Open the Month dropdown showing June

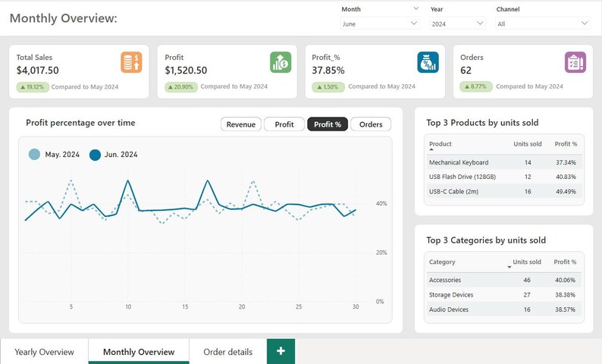[x=379, y=24]
